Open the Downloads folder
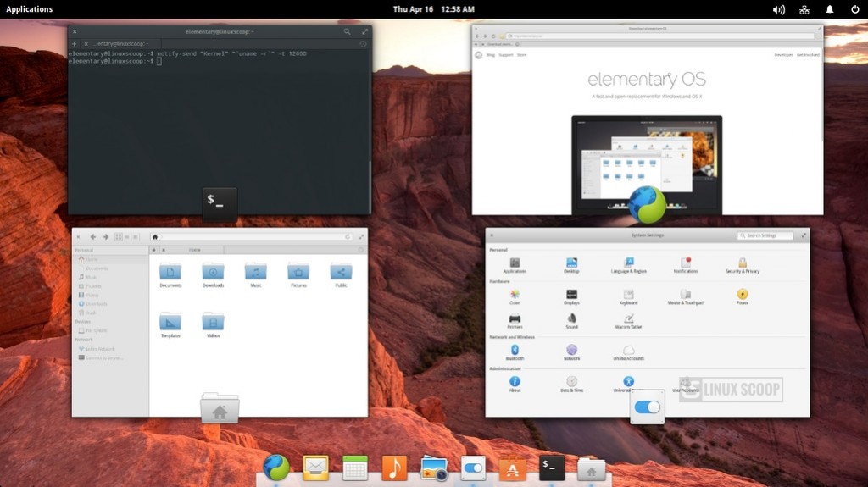 pyautogui.click(x=213, y=272)
